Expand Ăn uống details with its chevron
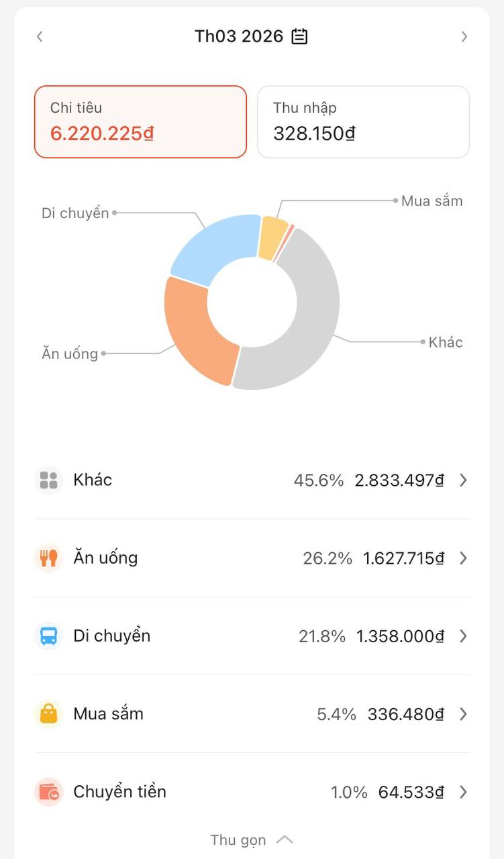 (x=463, y=558)
